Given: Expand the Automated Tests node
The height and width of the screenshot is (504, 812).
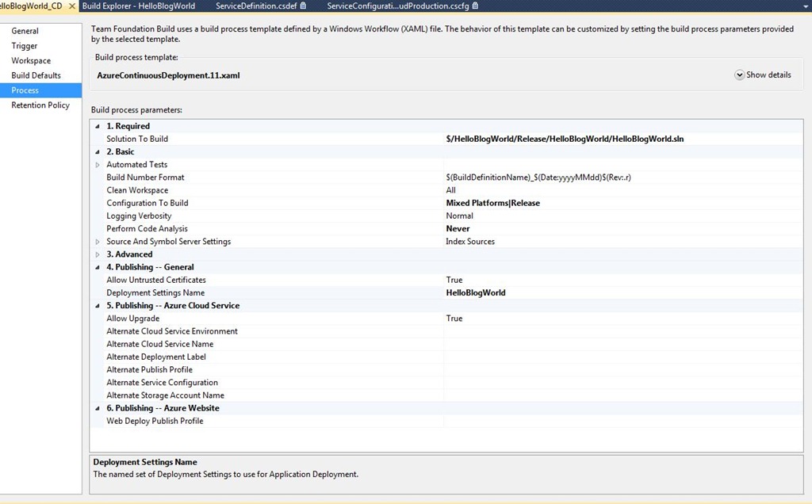Looking at the screenshot, I should (x=98, y=165).
